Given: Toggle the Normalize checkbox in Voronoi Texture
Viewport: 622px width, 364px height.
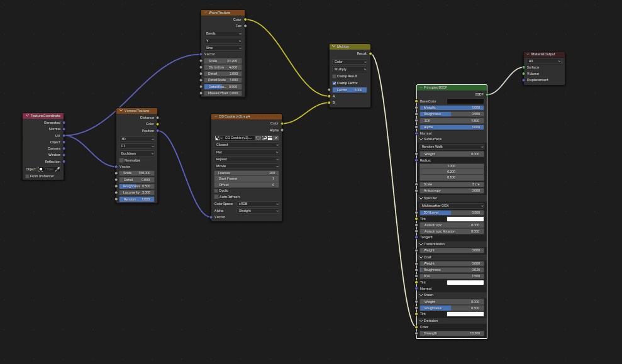Looking at the screenshot, I should tap(121, 160).
